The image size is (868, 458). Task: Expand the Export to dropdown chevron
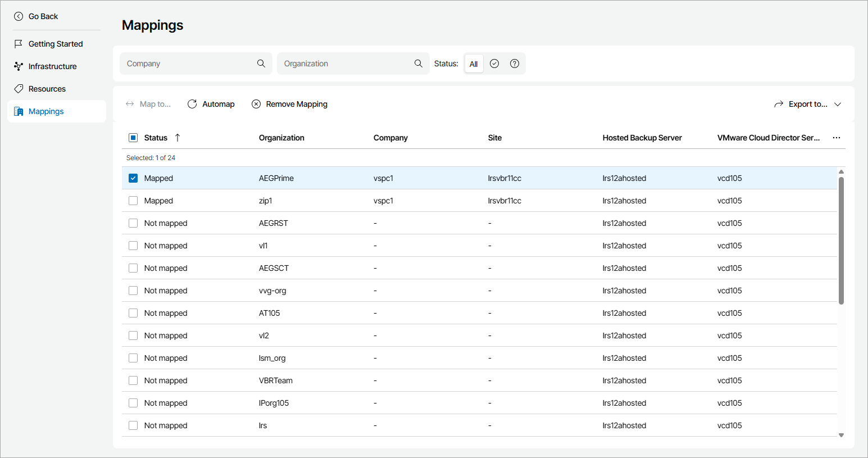(838, 104)
